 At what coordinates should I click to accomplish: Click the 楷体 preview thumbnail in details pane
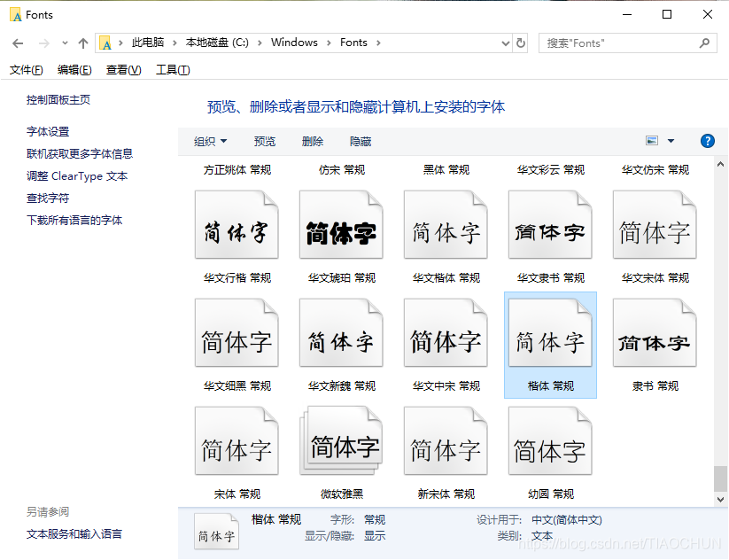coord(216,531)
